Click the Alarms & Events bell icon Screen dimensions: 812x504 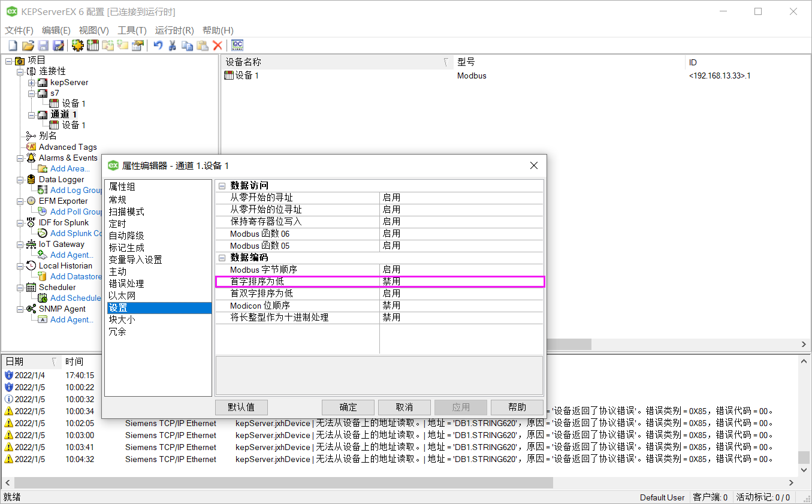pos(31,158)
